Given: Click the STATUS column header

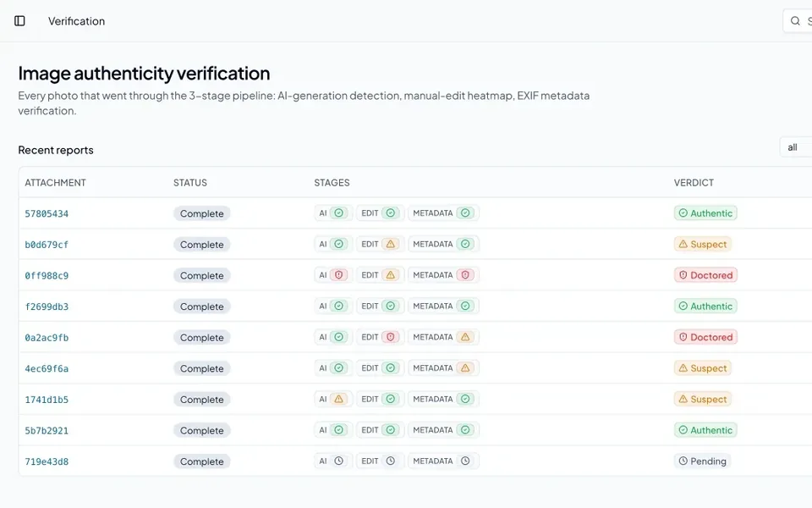Looking at the screenshot, I should [x=190, y=183].
